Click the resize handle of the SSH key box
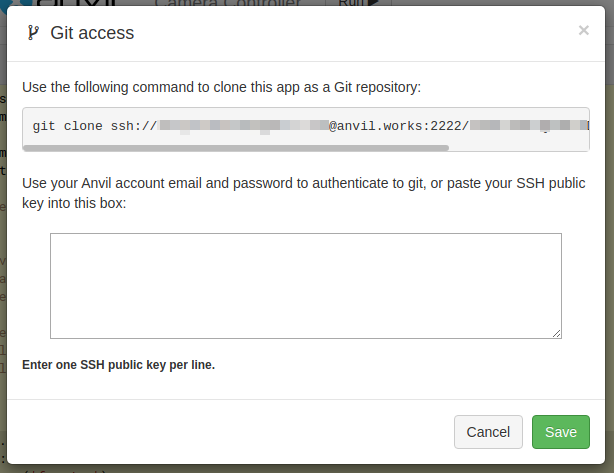Viewport: 614px width, 473px height. point(556,333)
